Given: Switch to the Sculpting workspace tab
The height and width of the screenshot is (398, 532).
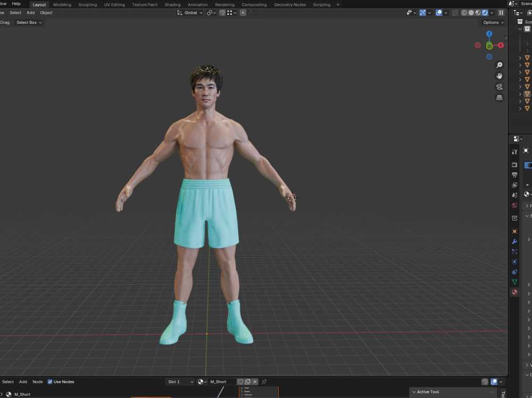Looking at the screenshot, I should [88, 5].
